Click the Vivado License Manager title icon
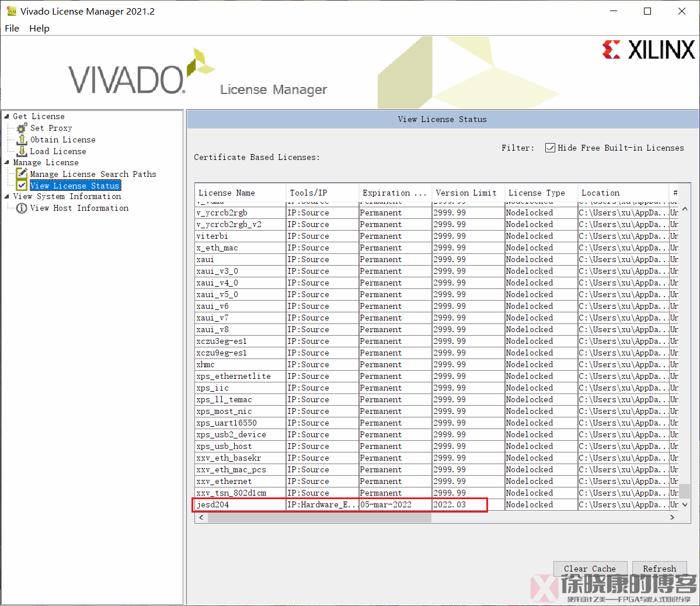Image resolution: width=700 pixels, height=606 pixels. [11, 11]
